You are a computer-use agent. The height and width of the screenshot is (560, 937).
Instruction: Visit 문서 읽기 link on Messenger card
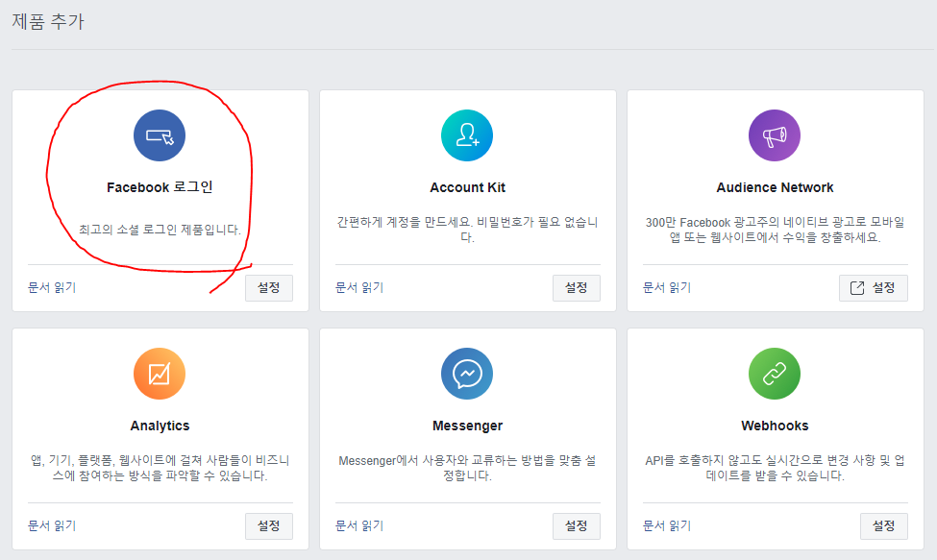359,526
